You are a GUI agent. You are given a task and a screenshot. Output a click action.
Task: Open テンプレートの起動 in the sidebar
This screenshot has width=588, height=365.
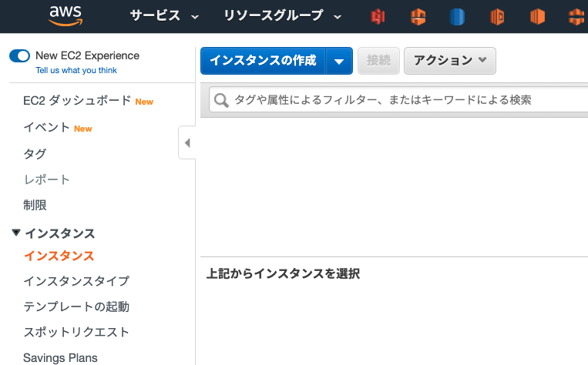(76, 306)
